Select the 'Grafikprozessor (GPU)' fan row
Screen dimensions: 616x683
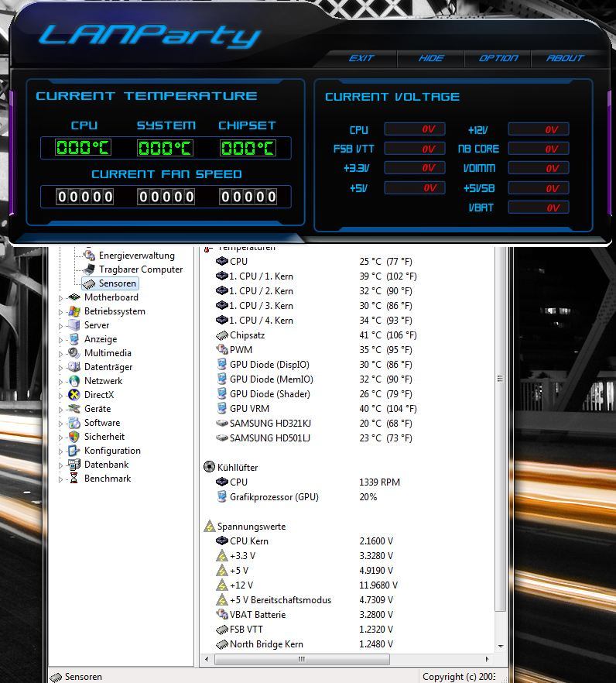coord(296,496)
